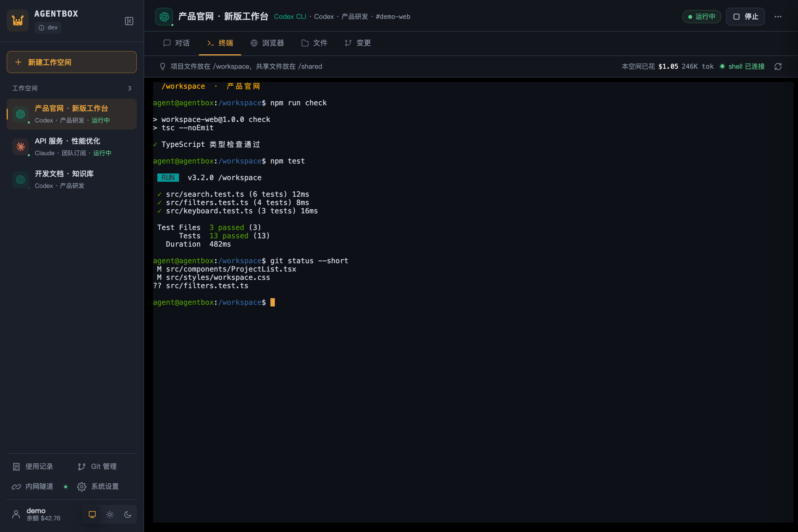Click the AgentBox cat logo icon
The width and height of the screenshot is (798, 532).
pos(18,20)
